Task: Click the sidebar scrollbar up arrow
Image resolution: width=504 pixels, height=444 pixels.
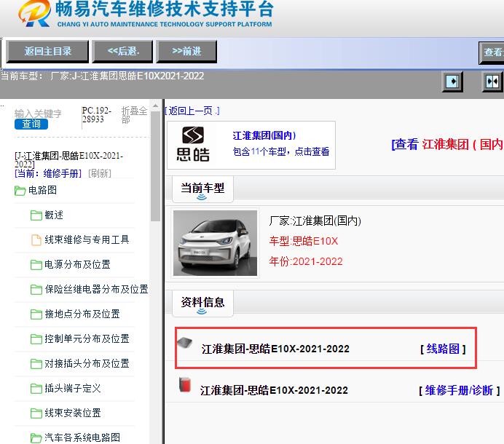Action: (x=156, y=106)
